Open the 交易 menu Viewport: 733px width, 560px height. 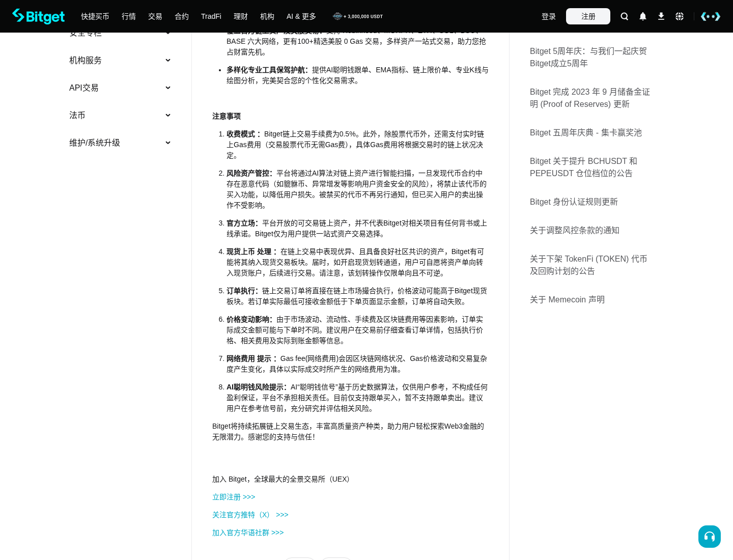point(155,16)
